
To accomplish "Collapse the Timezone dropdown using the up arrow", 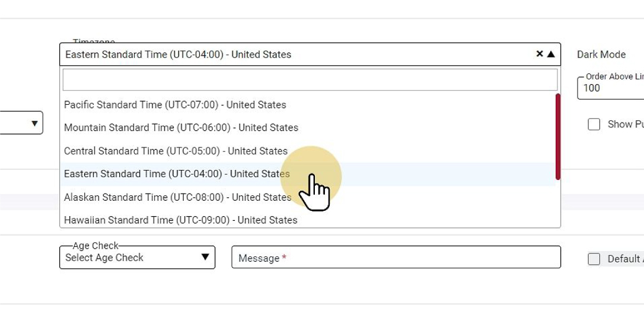I will (551, 54).
